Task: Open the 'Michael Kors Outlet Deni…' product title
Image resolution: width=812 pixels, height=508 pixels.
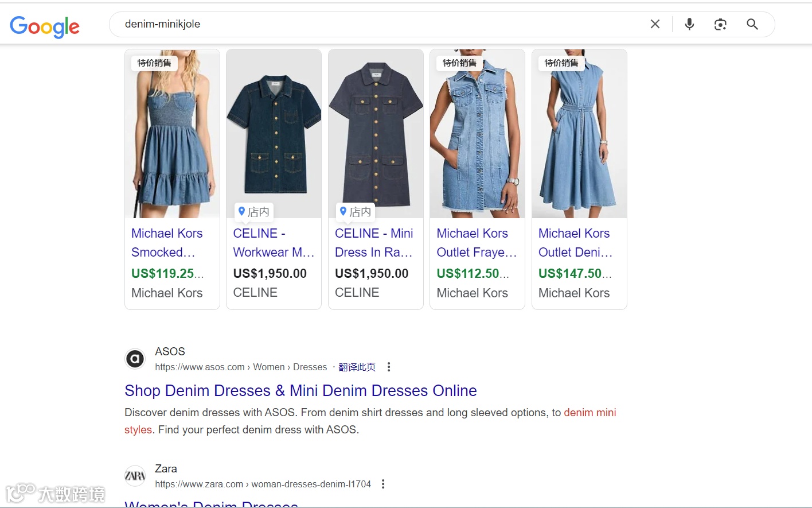Action: point(575,243)
